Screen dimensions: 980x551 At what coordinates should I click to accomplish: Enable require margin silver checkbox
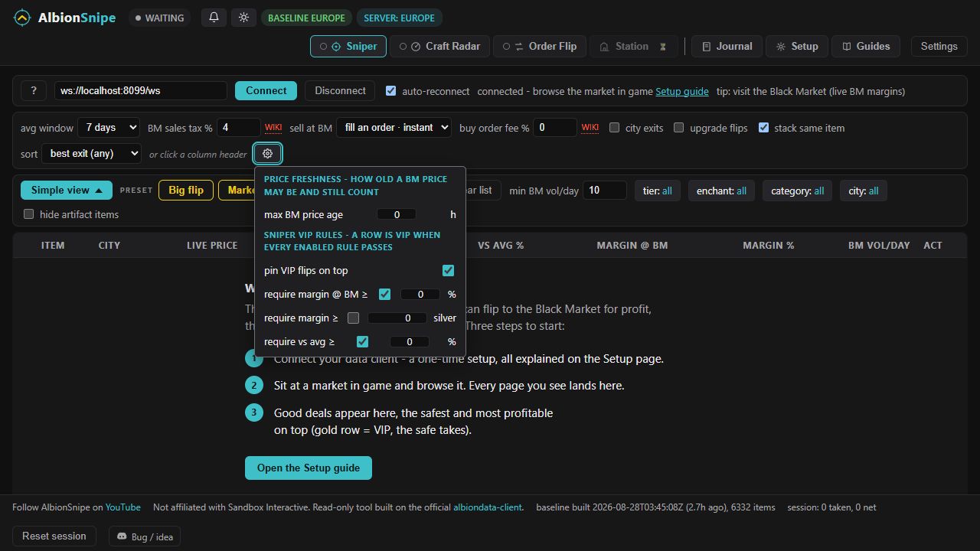[353, 318]
